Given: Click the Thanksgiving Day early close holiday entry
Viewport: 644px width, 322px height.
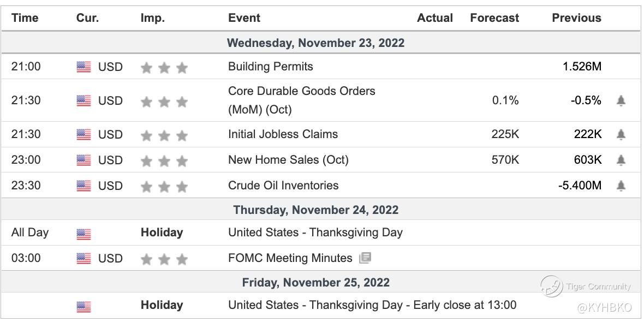Looking at the screenshot, I should point(372,305).
